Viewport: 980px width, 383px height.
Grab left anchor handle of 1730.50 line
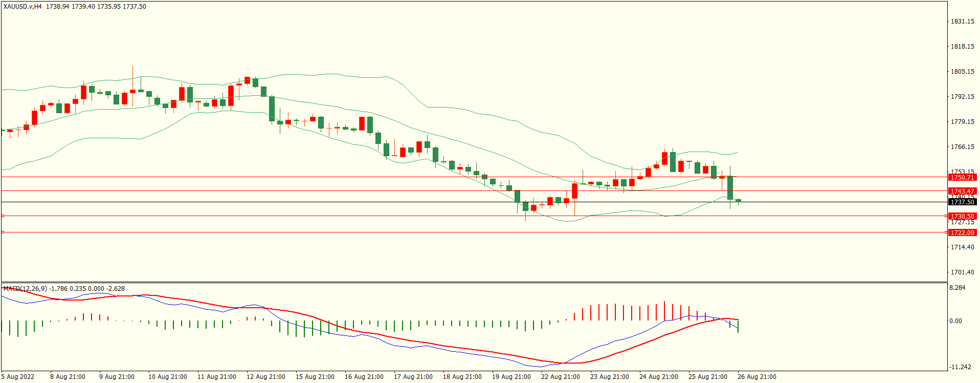[3, 216]
